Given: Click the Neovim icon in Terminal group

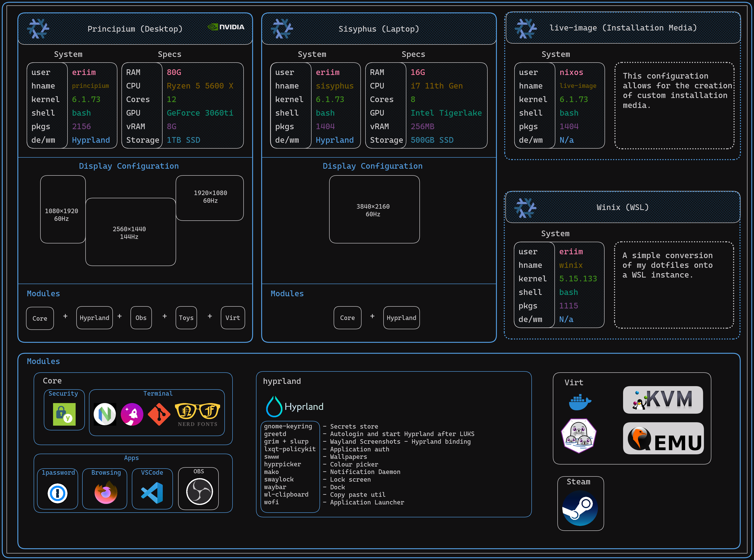Looking at the screenshot, I should 105,414.
